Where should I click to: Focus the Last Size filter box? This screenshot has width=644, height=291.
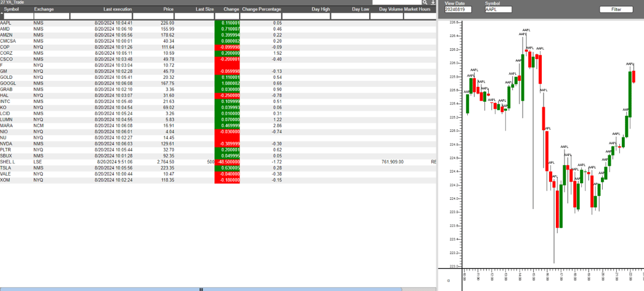click(194, 16)
